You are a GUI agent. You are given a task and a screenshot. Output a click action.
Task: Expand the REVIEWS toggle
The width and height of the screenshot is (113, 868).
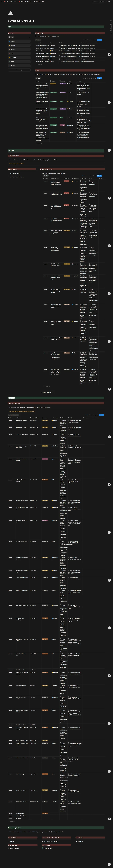point(77,841)
